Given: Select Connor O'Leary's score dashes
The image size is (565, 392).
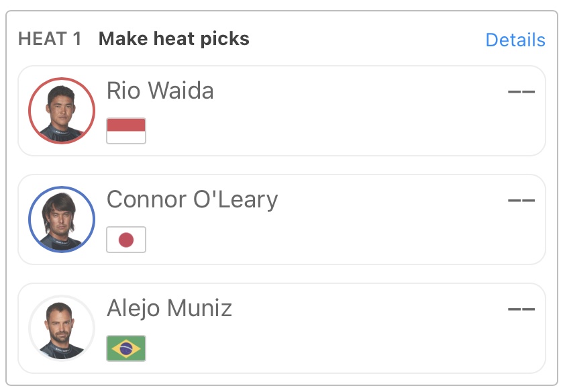Looking at the screenshot, I should coord(521,201).
